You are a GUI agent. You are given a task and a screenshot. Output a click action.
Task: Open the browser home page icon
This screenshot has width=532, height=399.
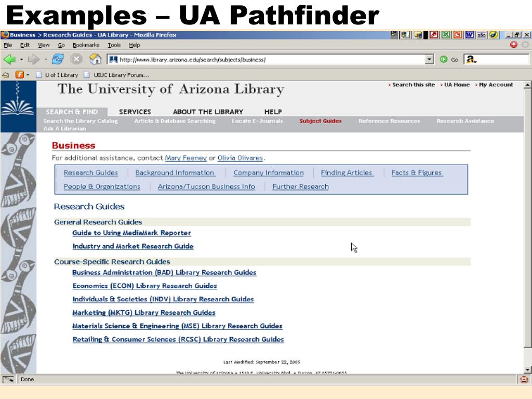[96, 59]
